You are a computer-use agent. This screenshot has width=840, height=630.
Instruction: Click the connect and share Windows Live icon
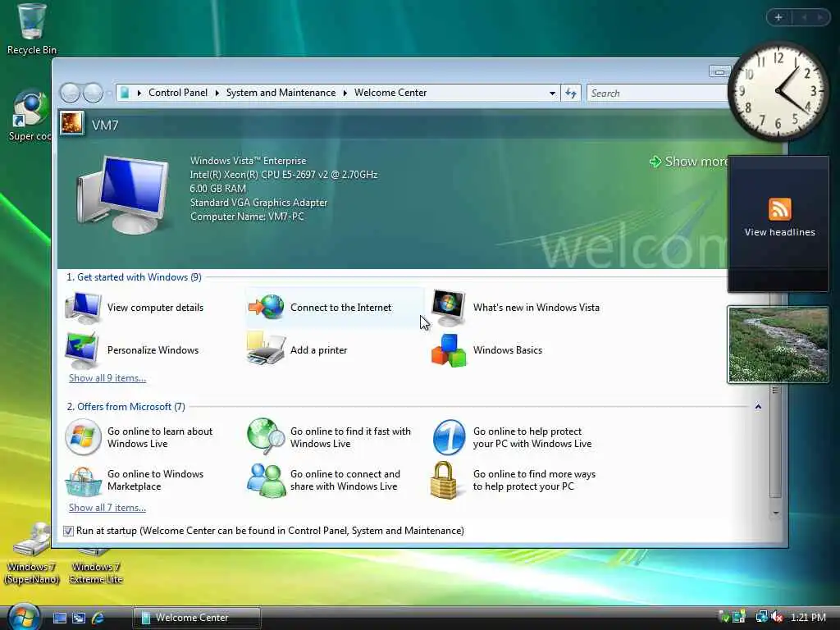tap(266, 481)
